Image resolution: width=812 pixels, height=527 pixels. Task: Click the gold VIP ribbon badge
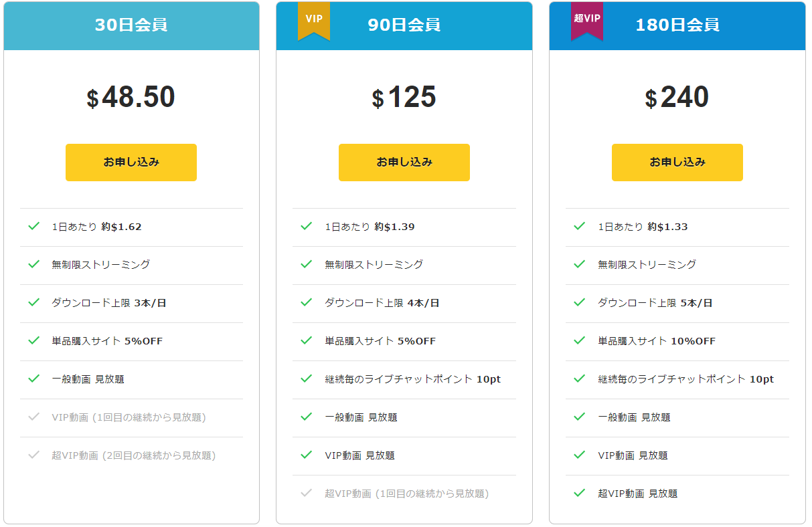pos(314,20)
